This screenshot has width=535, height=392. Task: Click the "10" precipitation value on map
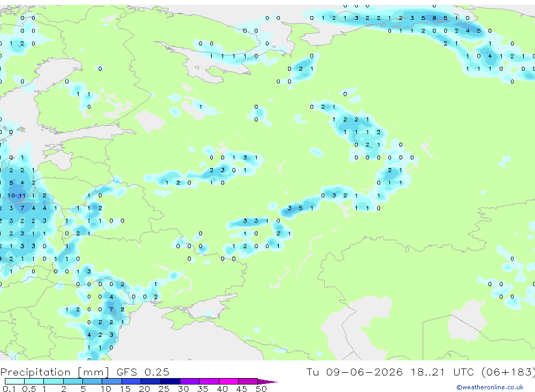pyautogui.click(x=11, y=196)
